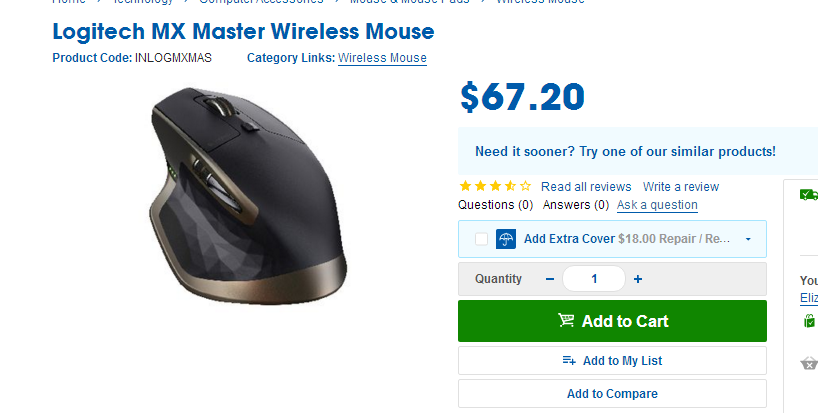Viewport: 818px width, 413px height.
Task: Click the quantity input field
Action: pyautogui.click(x=594, y=279)
